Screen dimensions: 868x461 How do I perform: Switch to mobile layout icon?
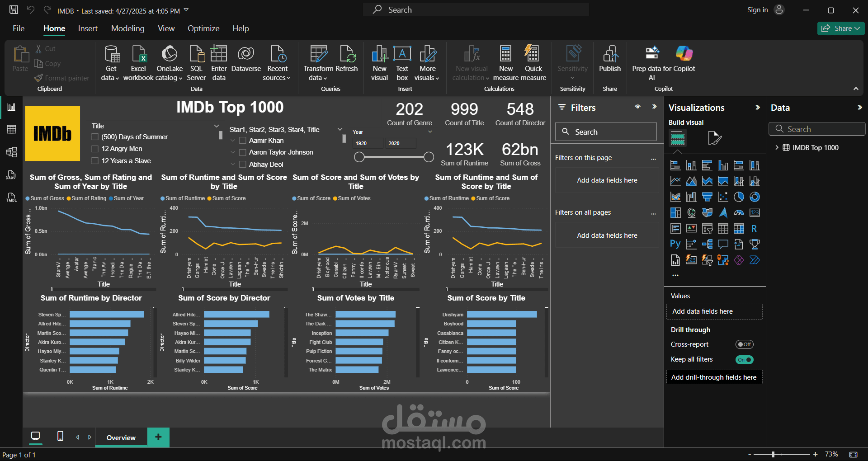[60, 436]
